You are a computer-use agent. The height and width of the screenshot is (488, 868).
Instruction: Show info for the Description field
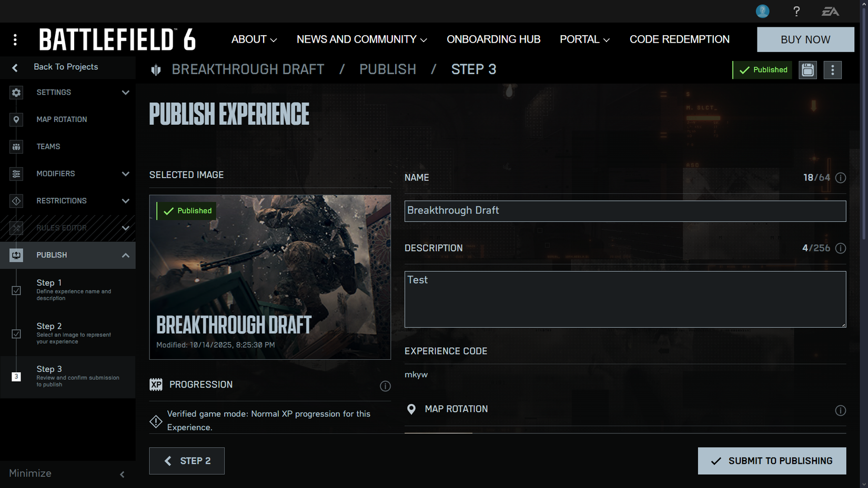(840, 248)
